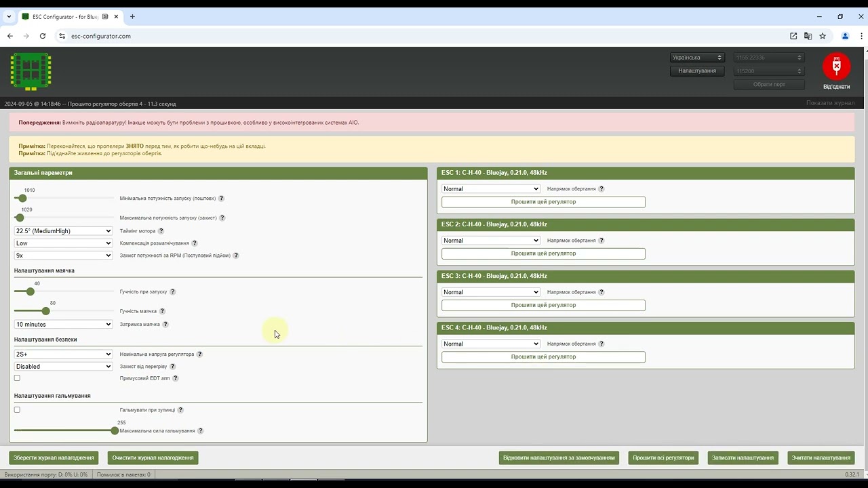
Task: Open ESC 1 rotation direction dropdown
Action: click(491, 189)
